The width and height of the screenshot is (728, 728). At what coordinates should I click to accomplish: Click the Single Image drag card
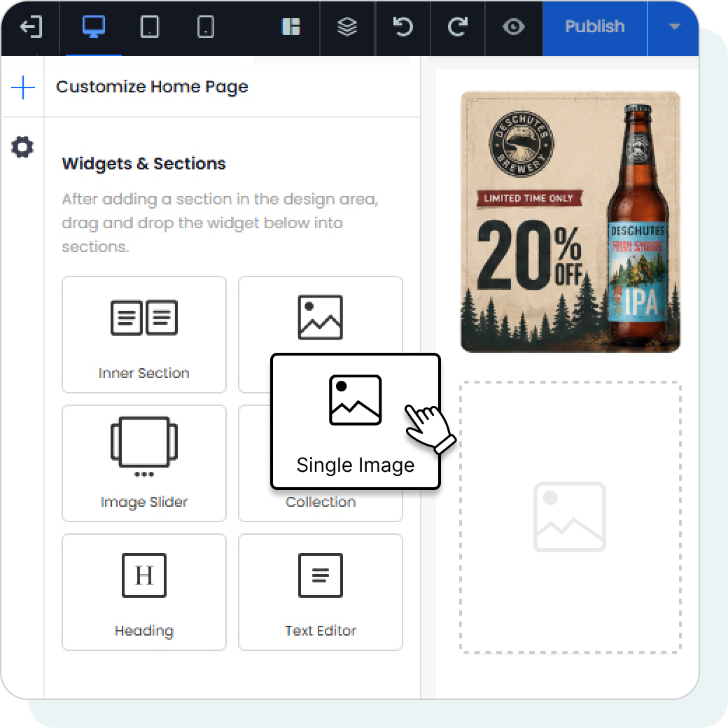[x=355, y=421]
